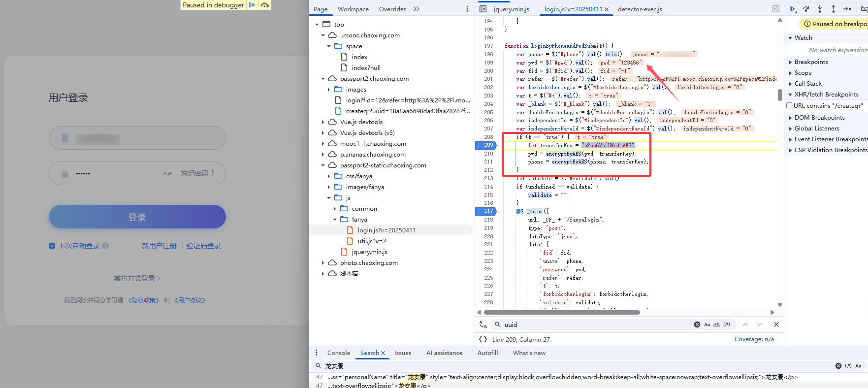This screenshot has height=388, width=868.
Task: Pretty-print the source with curly braces icon
Action: [483, 339]
